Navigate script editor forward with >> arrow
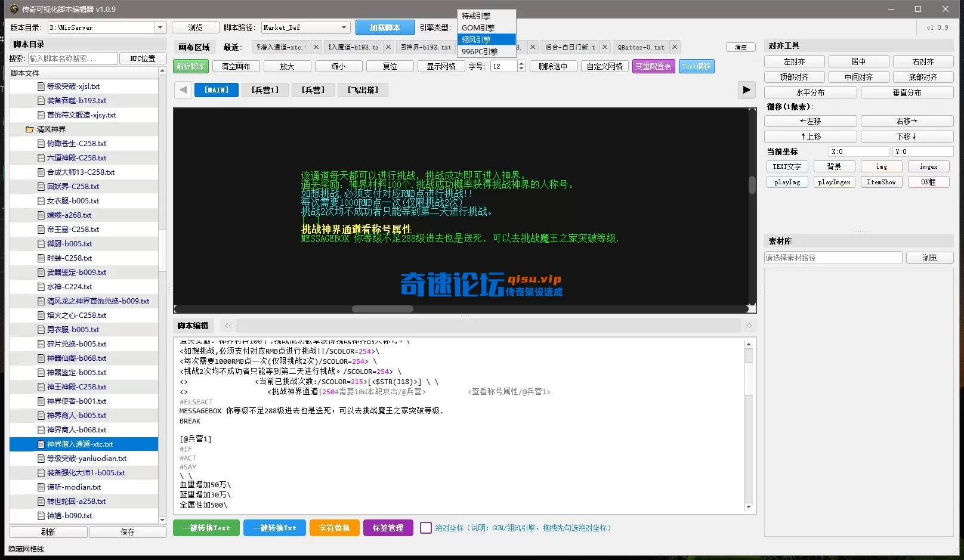Screen dimensions: 964x560 pos(749,326)
